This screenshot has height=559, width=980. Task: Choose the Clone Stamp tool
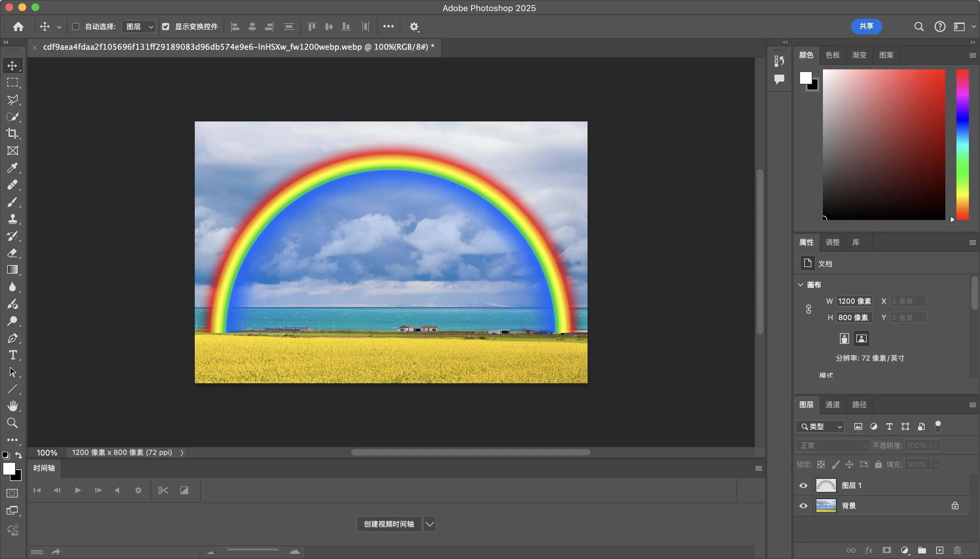(x=12, y=219)
